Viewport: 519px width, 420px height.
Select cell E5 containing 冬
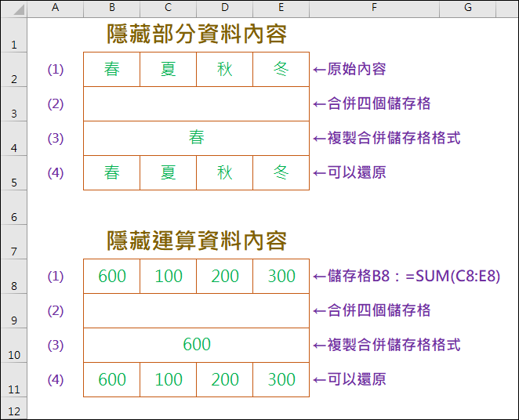tap(281, 173)
